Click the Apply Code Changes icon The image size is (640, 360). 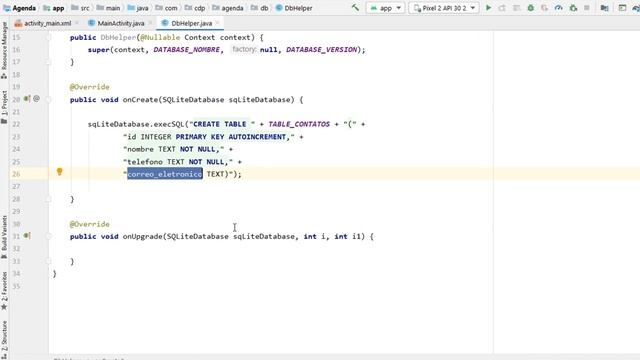click(x=516, y=8)
